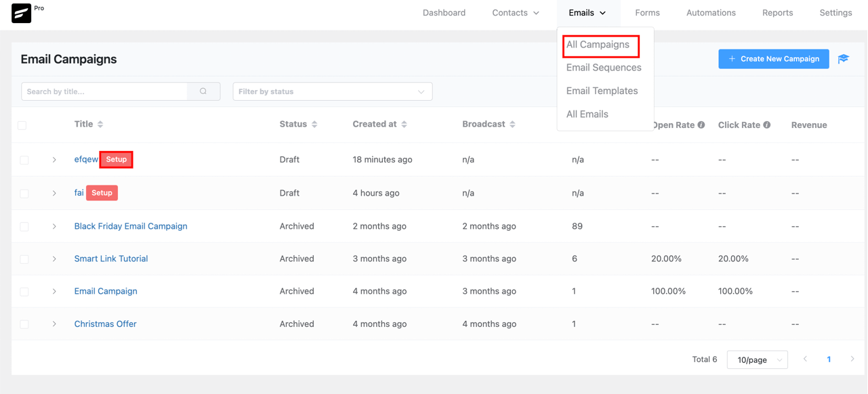Sort campaigns by Title sort arrows
Image resolution: width=868 pixels, height=394 pixels.
(100, 125)
